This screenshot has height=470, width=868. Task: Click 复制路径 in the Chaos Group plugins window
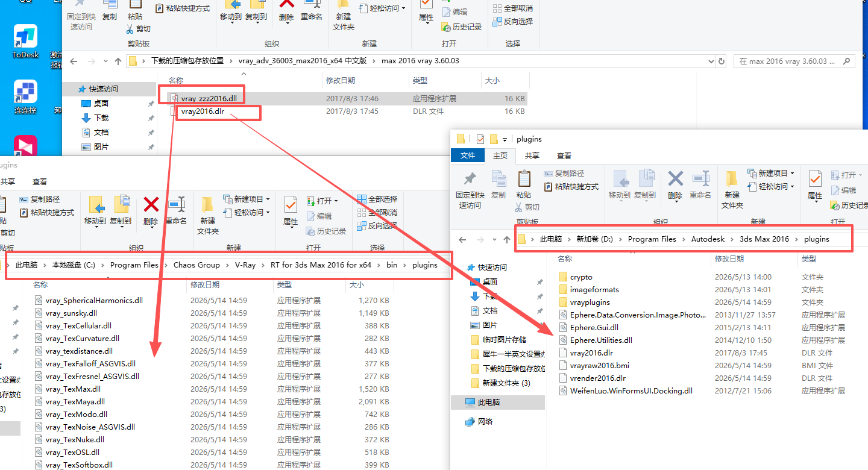coord(40,199)
